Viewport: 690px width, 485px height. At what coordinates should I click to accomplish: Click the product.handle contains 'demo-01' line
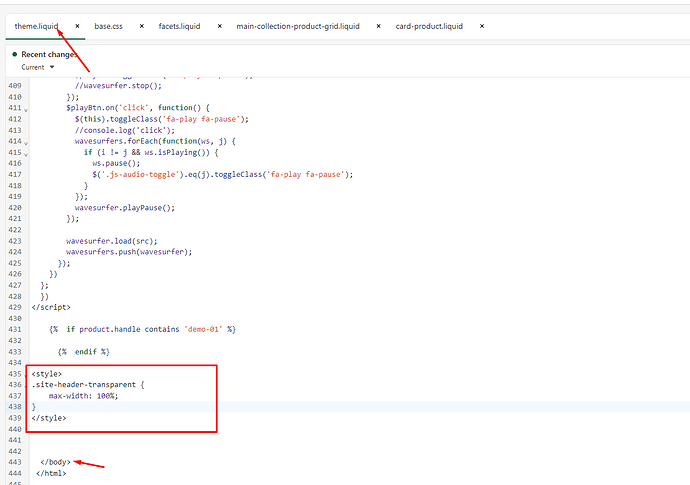143,329
